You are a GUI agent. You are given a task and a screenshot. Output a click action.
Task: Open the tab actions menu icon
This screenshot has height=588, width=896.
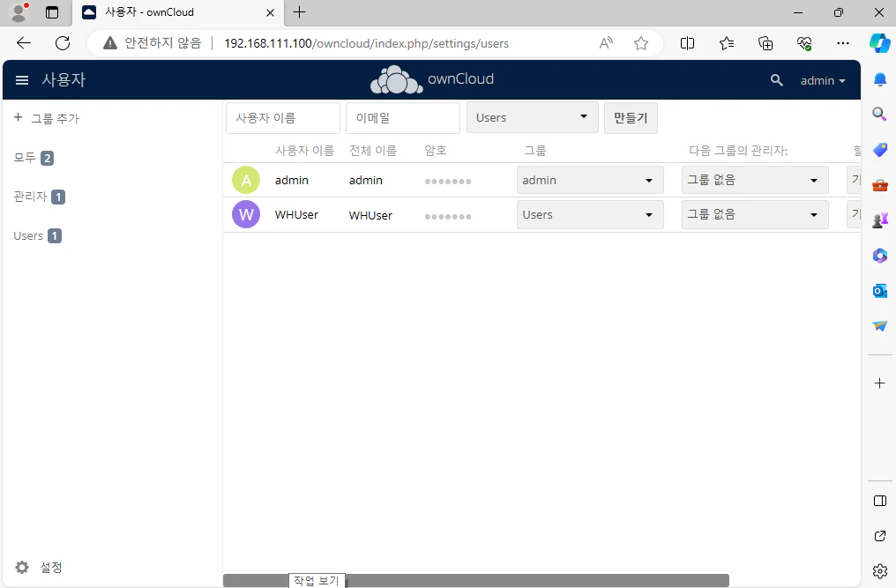[52, 12]
